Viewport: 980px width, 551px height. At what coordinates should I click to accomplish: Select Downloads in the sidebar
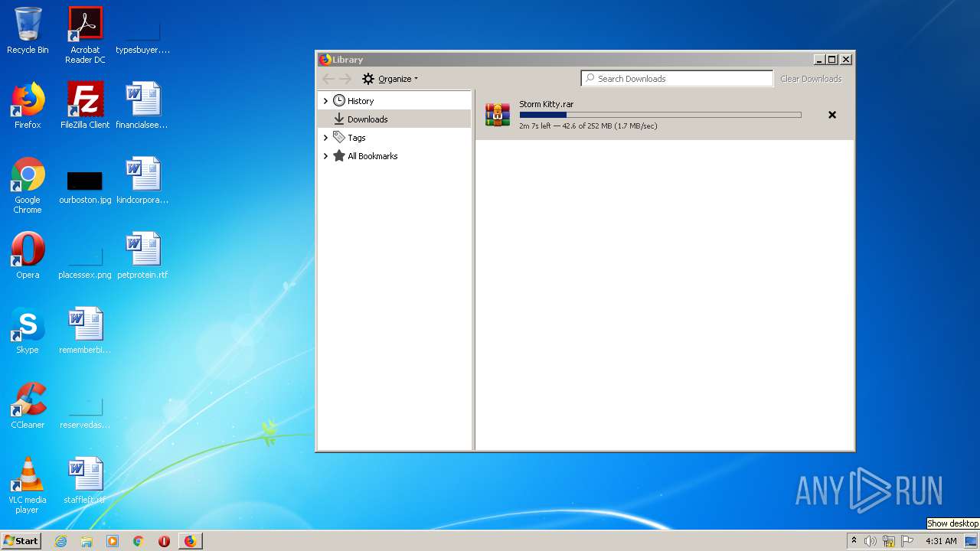[394, 119]
